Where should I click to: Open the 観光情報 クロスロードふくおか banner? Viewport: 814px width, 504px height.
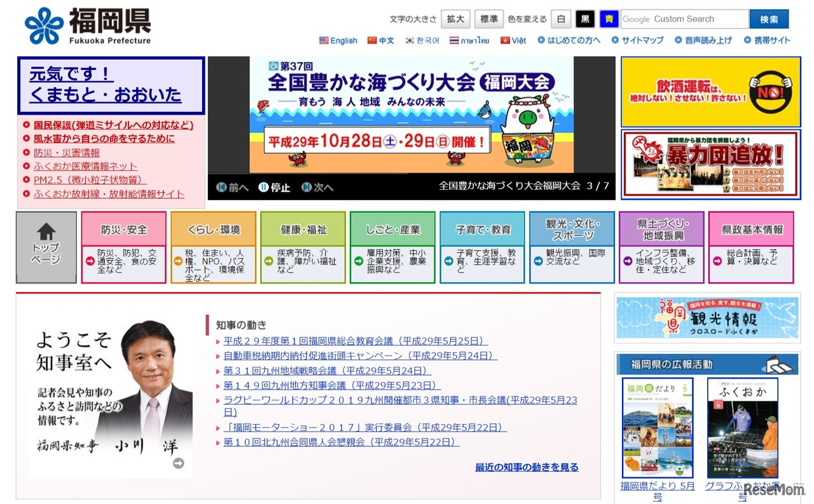point(707,318)
